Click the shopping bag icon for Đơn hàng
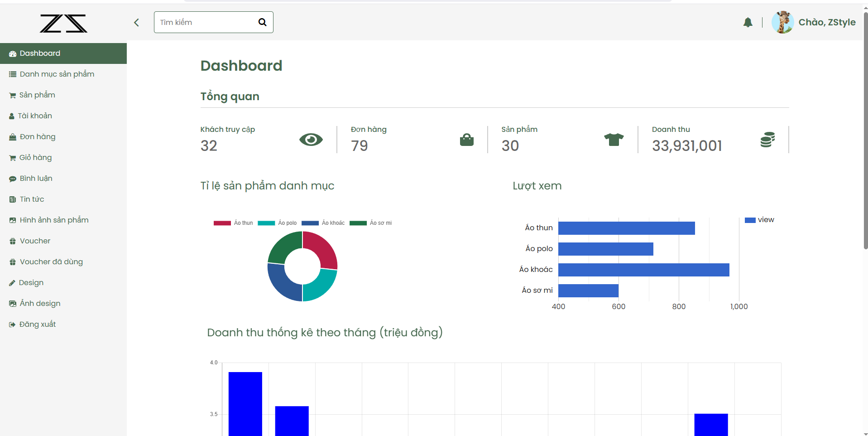The image size is (868, 436). (x=466, y=140)
